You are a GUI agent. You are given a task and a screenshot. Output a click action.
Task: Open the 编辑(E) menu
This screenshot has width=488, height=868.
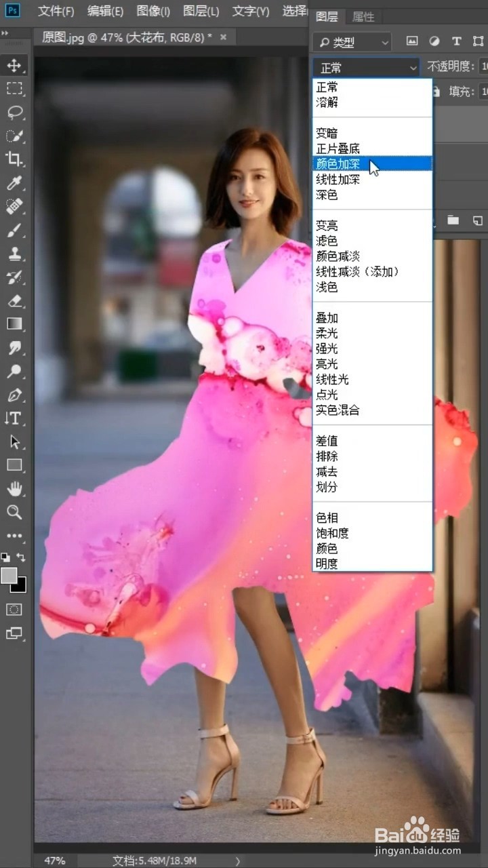click(106, 11)
